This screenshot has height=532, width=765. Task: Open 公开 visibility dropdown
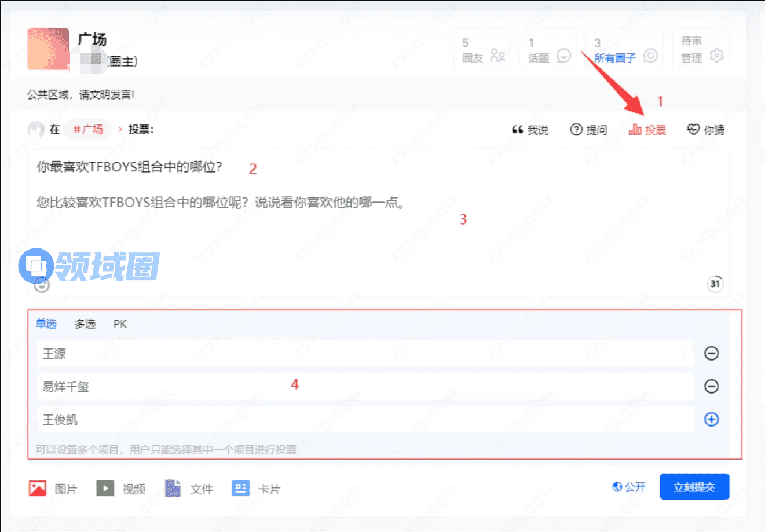629,487
